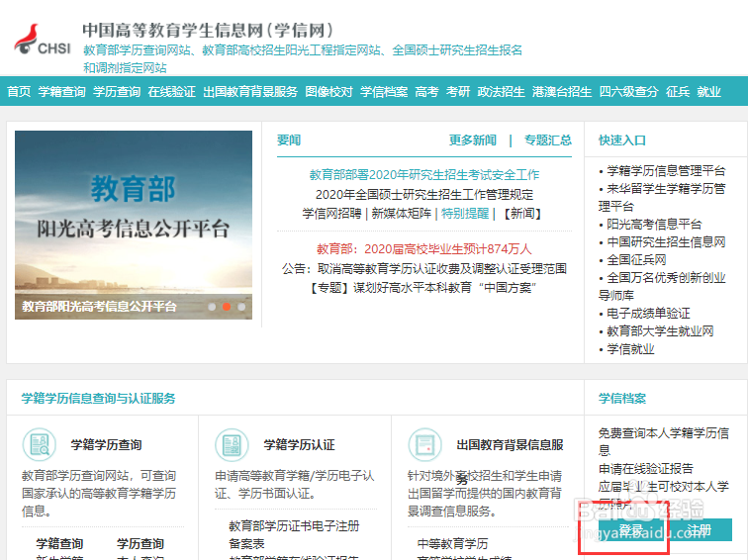748x560 pixels.
Task: Click 新媒体矩阵 link
Action: [x=401, y=214]
